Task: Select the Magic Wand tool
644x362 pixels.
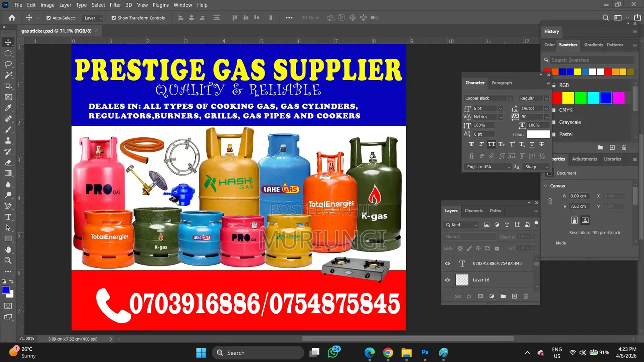Action: tap(8, 75)
